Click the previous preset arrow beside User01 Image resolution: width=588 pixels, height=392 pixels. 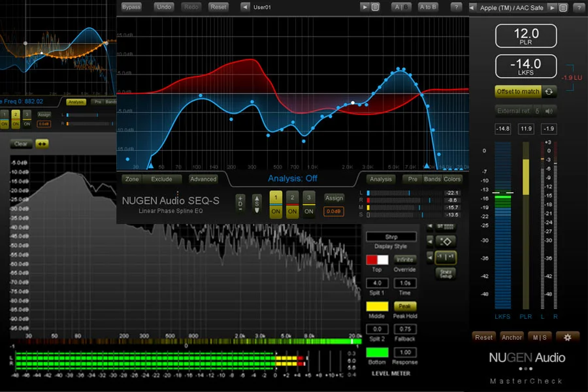coord(245,7)
